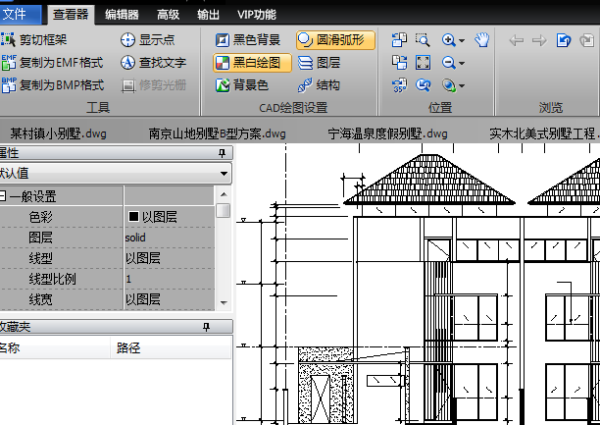The image size is (600, 425).
Task: Click the blue return arrow icon in 浏览
Action: click(x=563, y=40)
